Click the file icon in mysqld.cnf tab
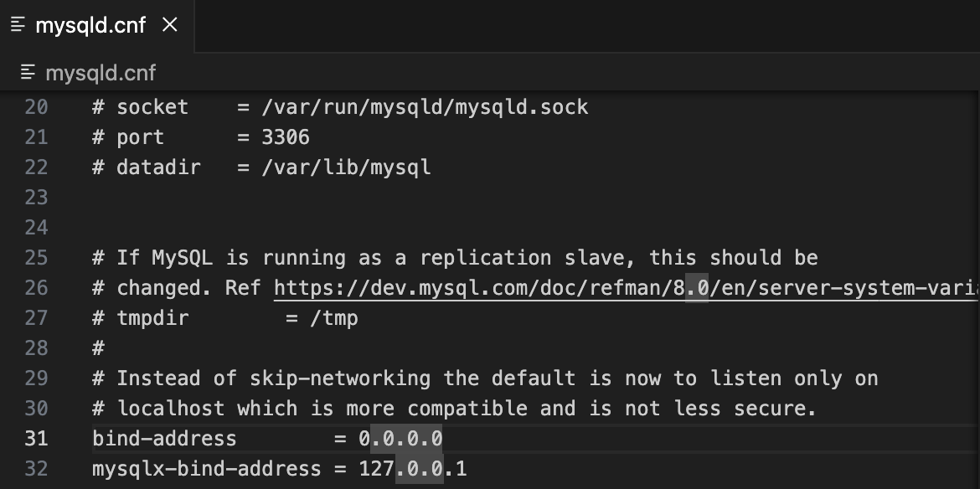 pos(18,25)
